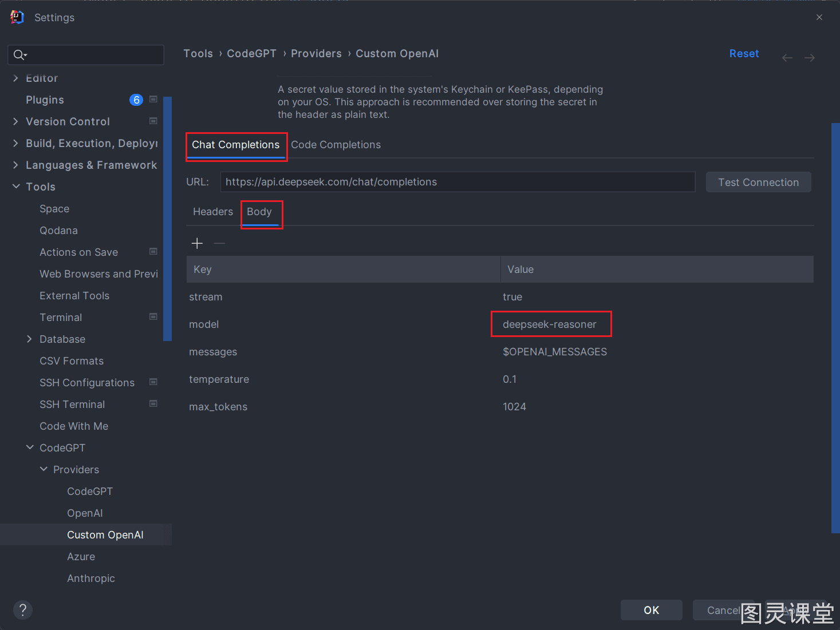Screen dimensions: 840x630
Task: Select Plugins in the settings tree
Action: [x=45, y=100]
